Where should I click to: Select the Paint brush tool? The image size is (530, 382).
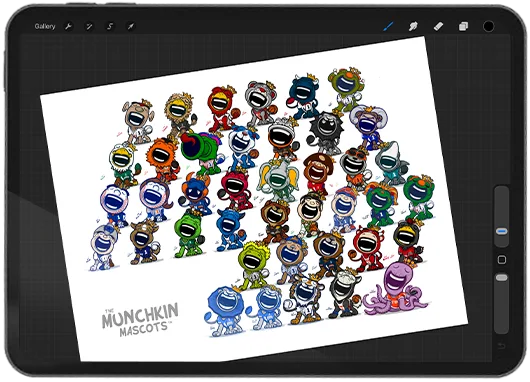pyautogui.click(x=388, y=26)
